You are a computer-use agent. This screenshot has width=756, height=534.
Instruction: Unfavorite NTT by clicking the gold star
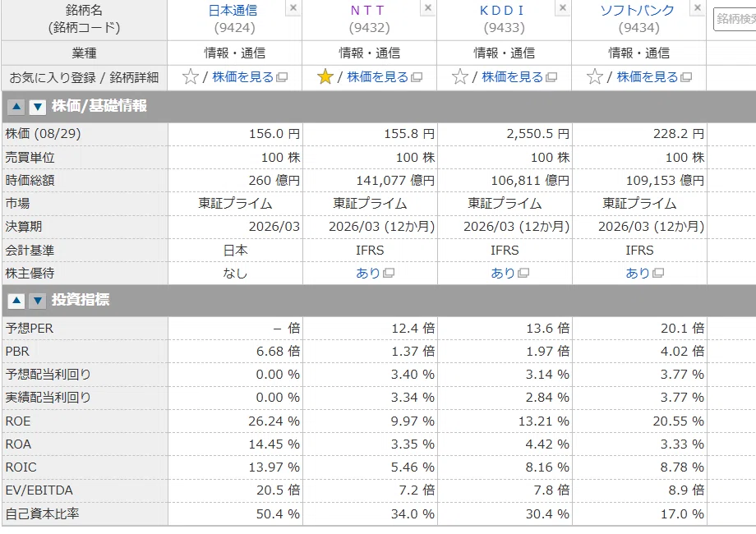[x=325, y=76]
